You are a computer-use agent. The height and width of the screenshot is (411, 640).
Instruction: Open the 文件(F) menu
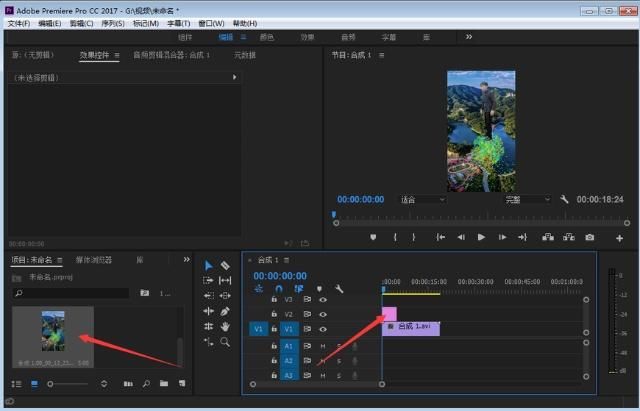coord(19,23)
